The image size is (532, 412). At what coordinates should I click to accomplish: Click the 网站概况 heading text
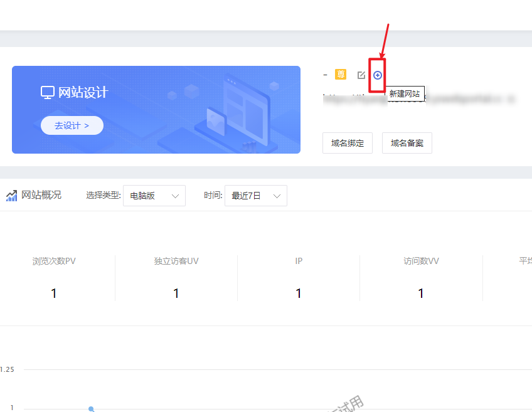point(41,195)
